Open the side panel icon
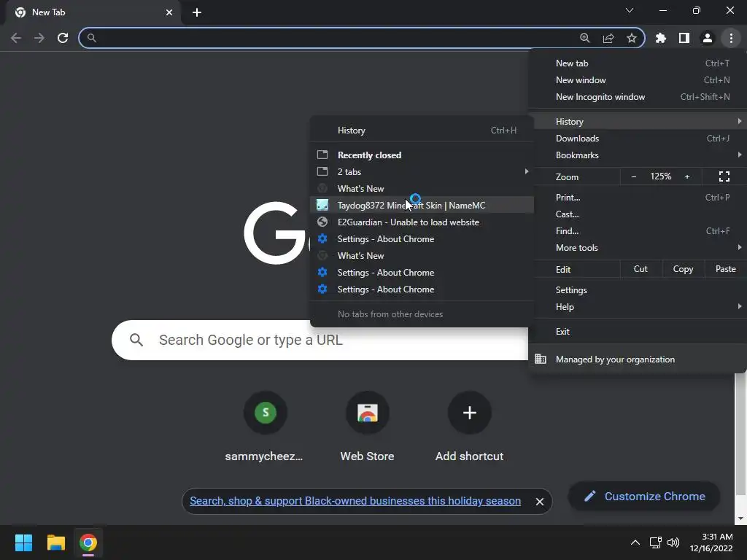Viewport: 747px width, 560px height. 684,38
